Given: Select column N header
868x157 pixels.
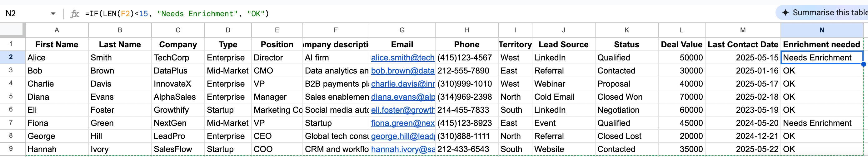Looking at the screenshot, I should click(821, 30).
